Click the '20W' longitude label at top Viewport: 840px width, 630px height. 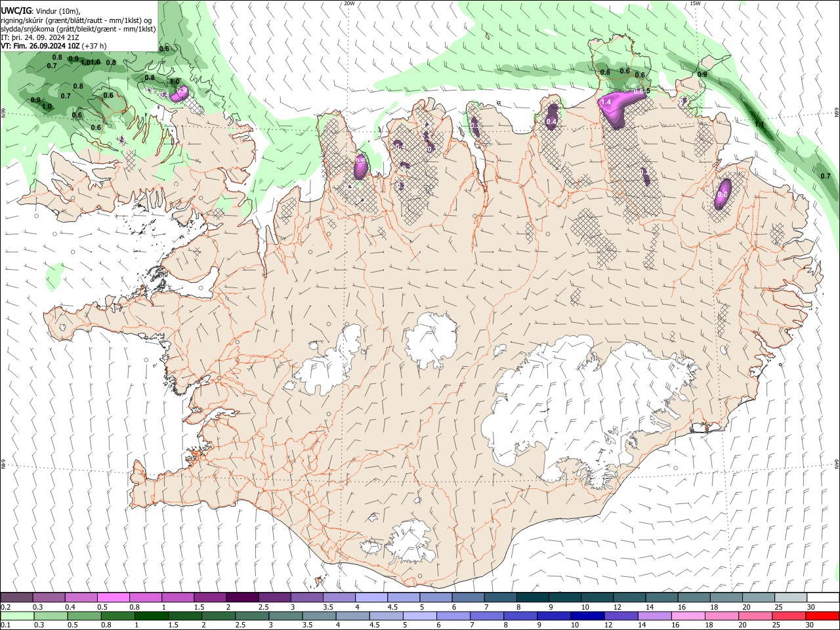pos(349,3)
